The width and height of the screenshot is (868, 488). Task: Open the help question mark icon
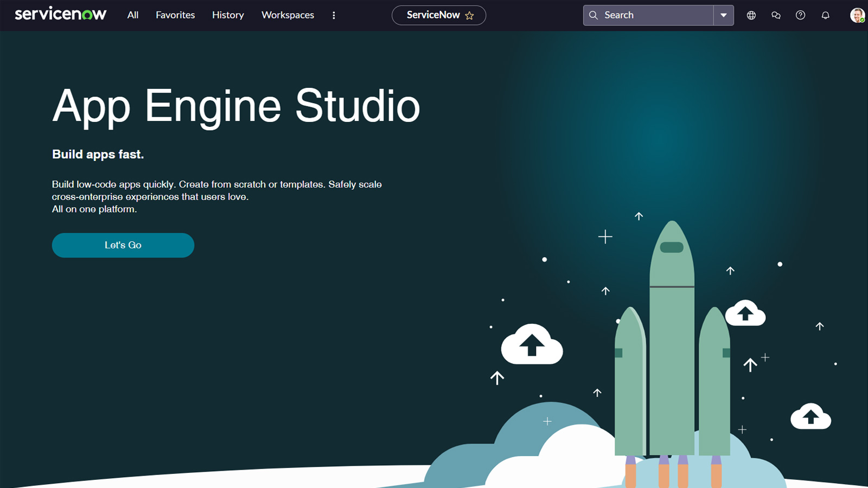(x=800, y=15)
